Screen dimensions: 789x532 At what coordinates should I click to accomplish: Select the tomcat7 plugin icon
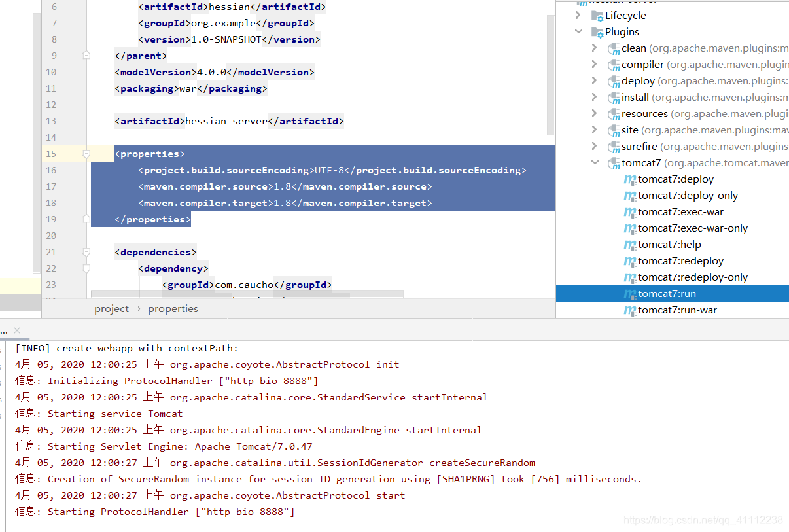point(614,163)
